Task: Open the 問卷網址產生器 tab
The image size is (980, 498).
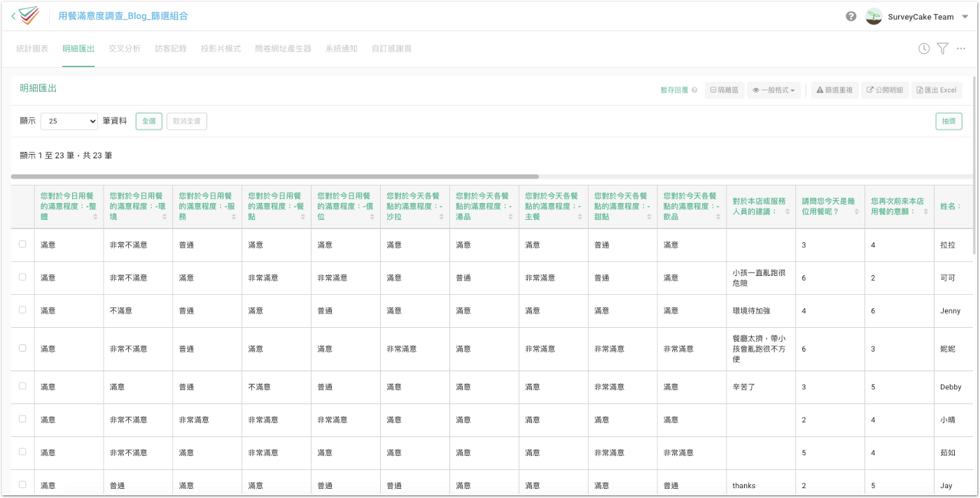Action: (283, 49)
